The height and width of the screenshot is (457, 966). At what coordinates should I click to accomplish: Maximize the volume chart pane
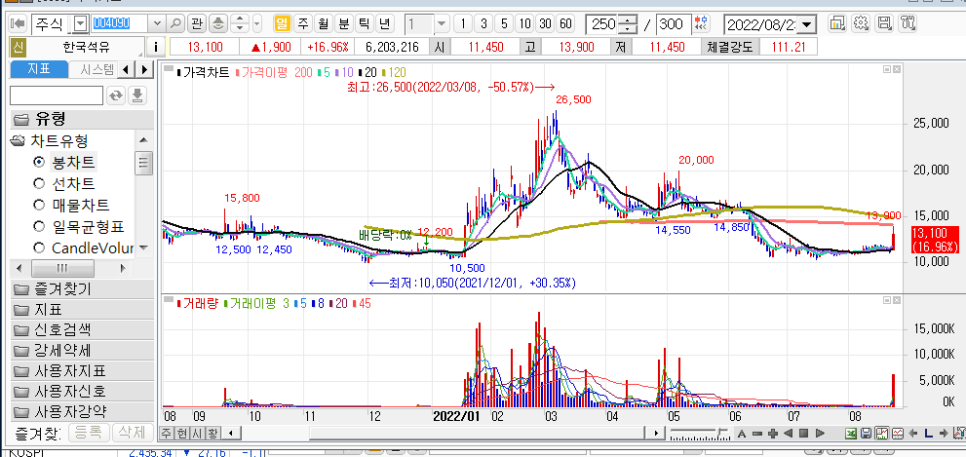tap(887, 299)
